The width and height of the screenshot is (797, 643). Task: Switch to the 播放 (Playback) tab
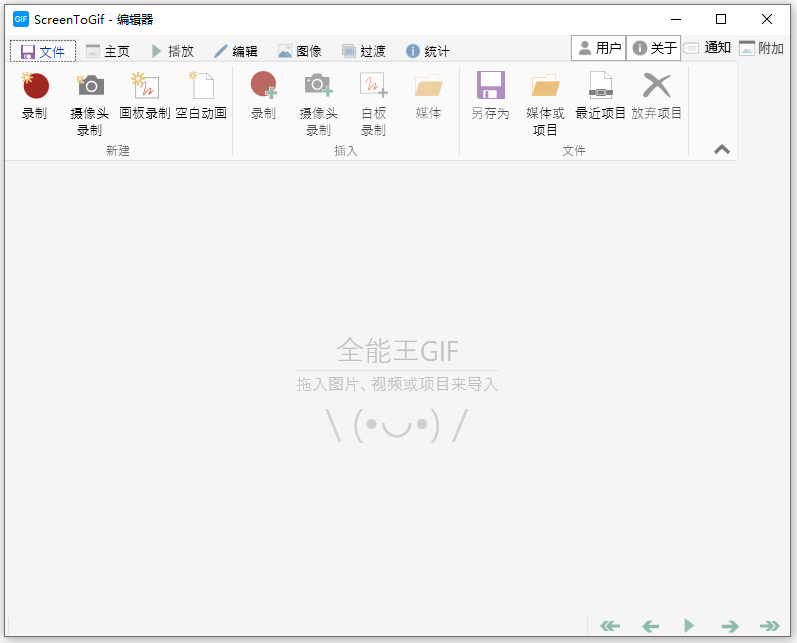pyautogui.click(x=172, y=51)
